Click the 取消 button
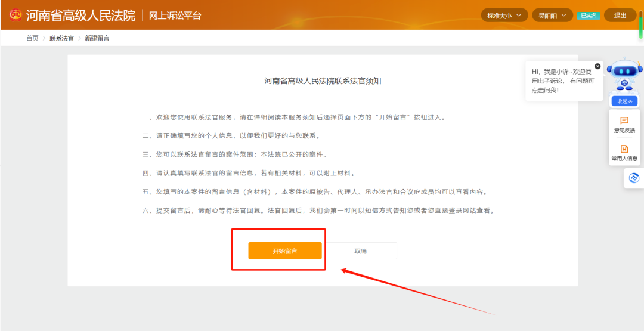This screenshot has height=331, width=644. click(360, 251)
